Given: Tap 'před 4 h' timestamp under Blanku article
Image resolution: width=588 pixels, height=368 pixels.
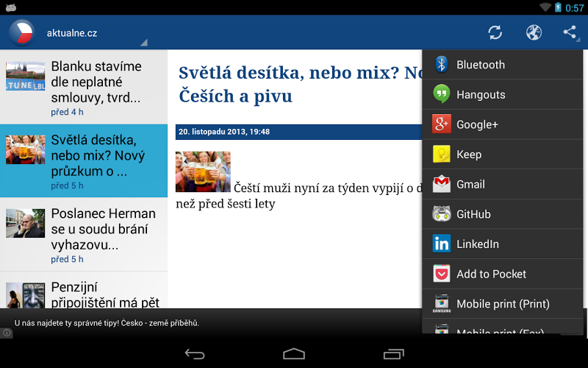Looking at the screenshot, I should [x=67, y=112].
